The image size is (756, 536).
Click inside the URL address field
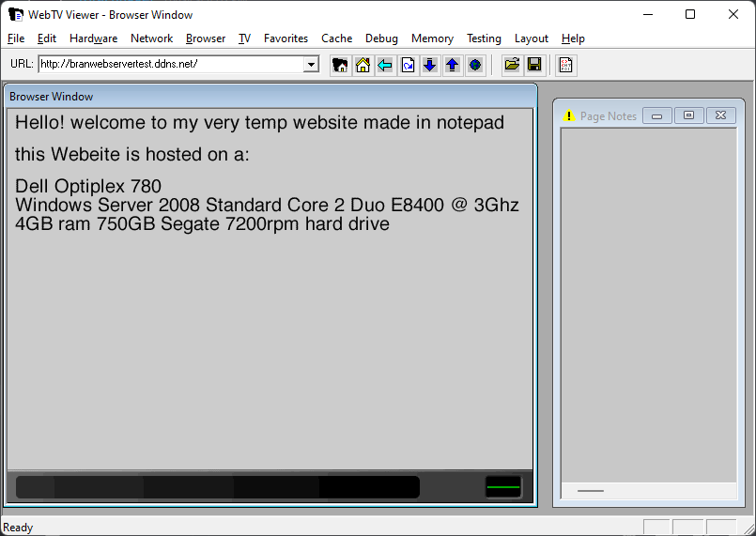169,65
